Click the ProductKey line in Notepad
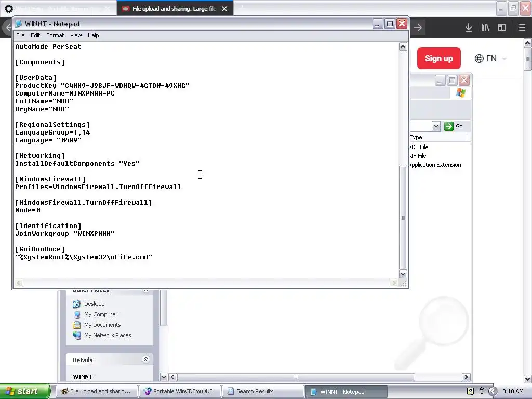 [102, 86]
